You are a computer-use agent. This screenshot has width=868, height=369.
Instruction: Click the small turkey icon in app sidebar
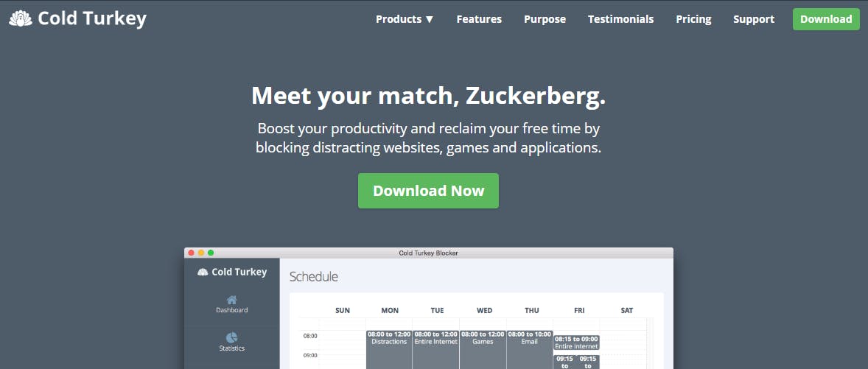(x=203, y=272)
